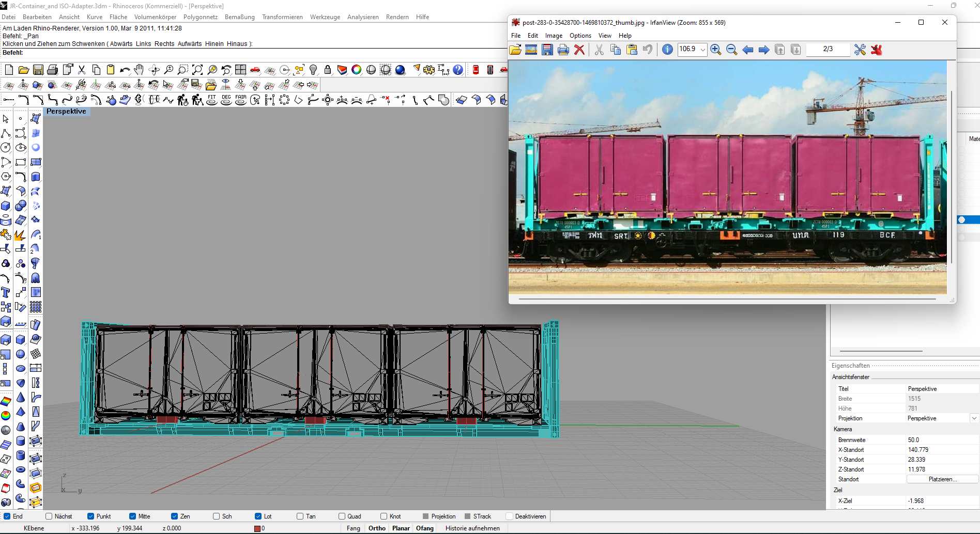Go to next image with right arrow in IrfanView

(x=764, y=50)
